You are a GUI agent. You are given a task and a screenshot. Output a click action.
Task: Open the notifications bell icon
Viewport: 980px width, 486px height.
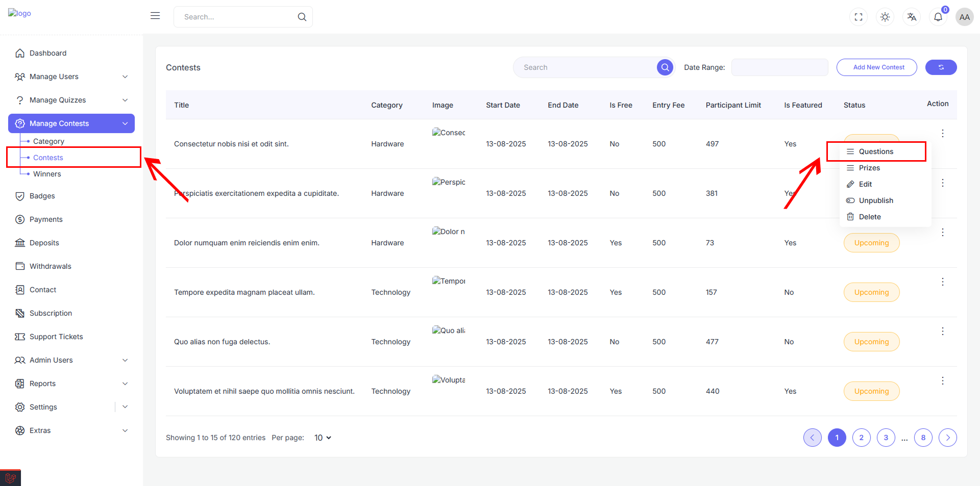click(938, 17)
